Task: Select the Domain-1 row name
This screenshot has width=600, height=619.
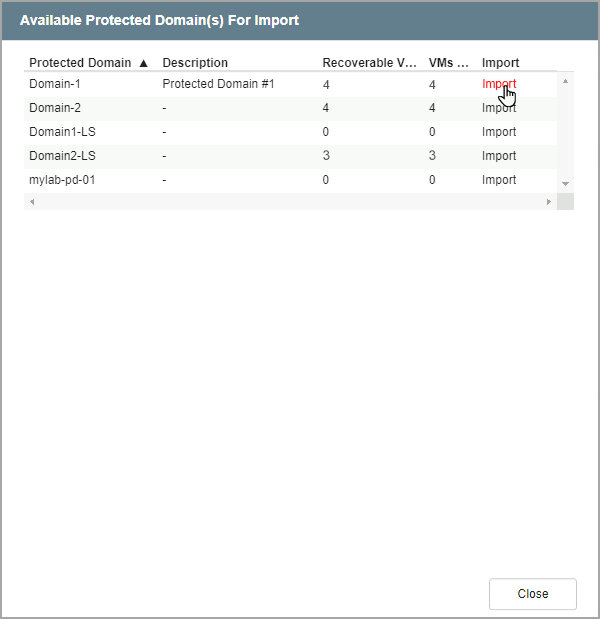Action: (55, 84)
